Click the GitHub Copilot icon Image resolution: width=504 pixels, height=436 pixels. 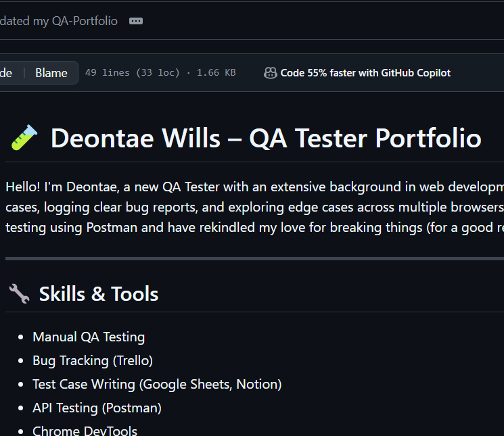[270, 73]
